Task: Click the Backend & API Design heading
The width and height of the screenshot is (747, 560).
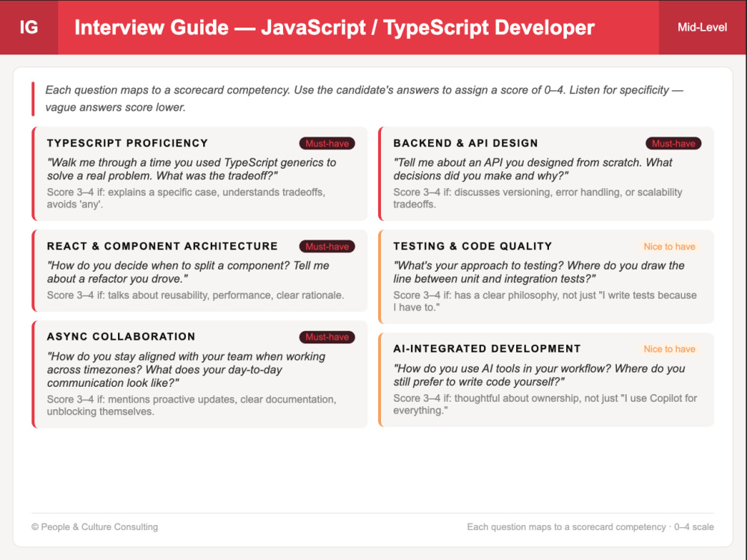Action: 465,143
